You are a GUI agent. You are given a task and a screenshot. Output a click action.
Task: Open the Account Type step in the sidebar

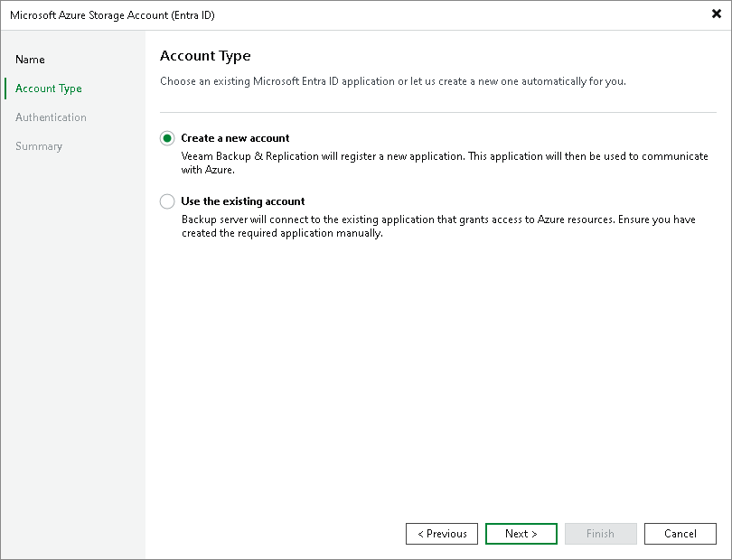49,89
